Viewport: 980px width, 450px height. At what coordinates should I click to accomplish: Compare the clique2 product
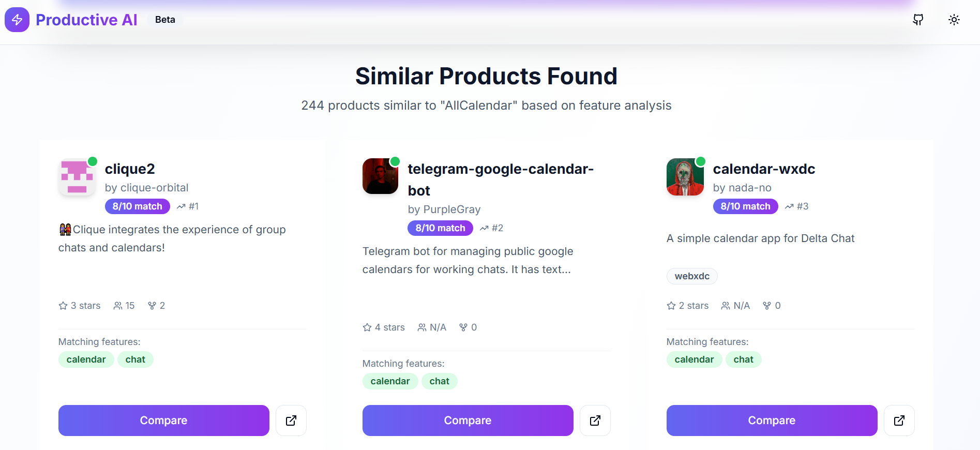click(x=163, y=421)
